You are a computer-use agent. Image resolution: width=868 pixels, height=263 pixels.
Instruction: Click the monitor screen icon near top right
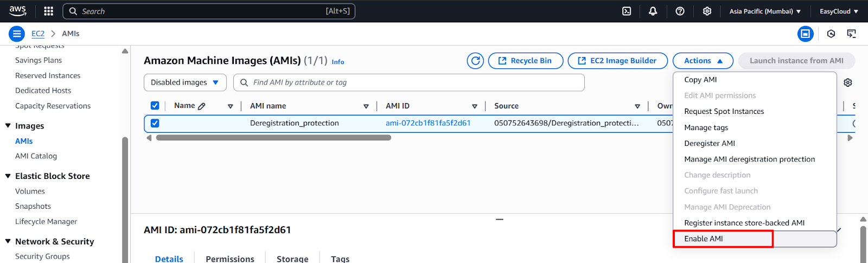(x=852, y=34)
